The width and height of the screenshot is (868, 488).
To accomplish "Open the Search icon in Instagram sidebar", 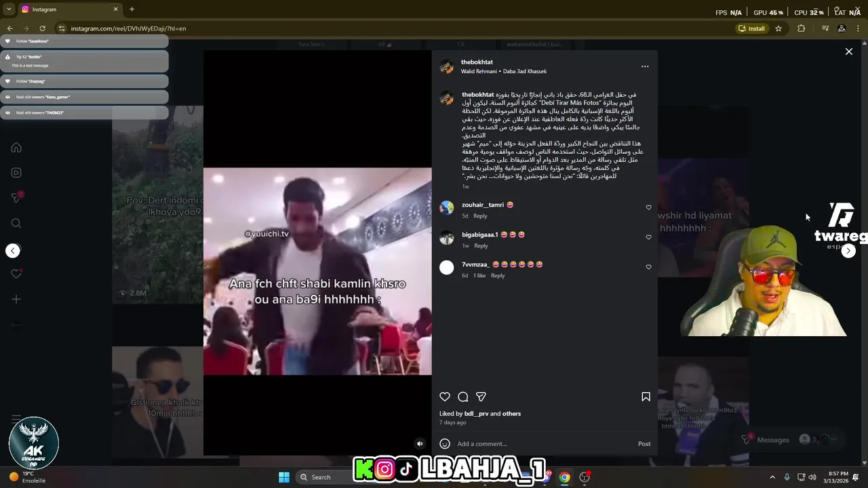I will (16, 223).
